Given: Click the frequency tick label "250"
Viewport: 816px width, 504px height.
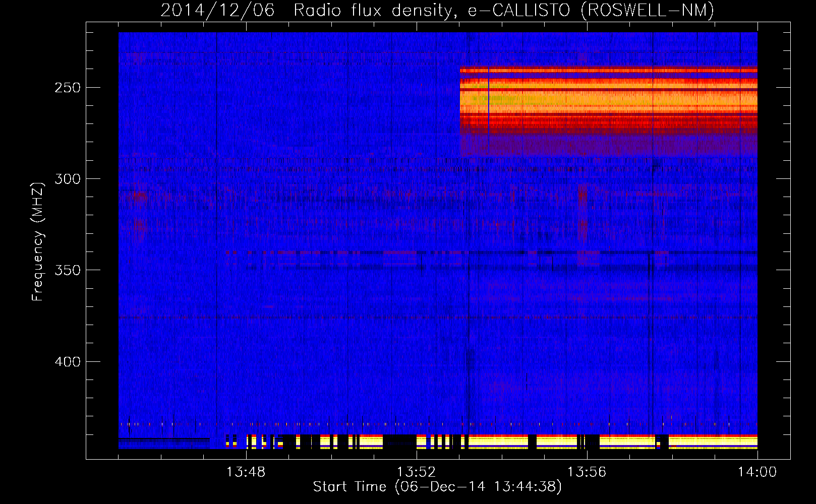Looking at the screenshot, I should 67,88.
